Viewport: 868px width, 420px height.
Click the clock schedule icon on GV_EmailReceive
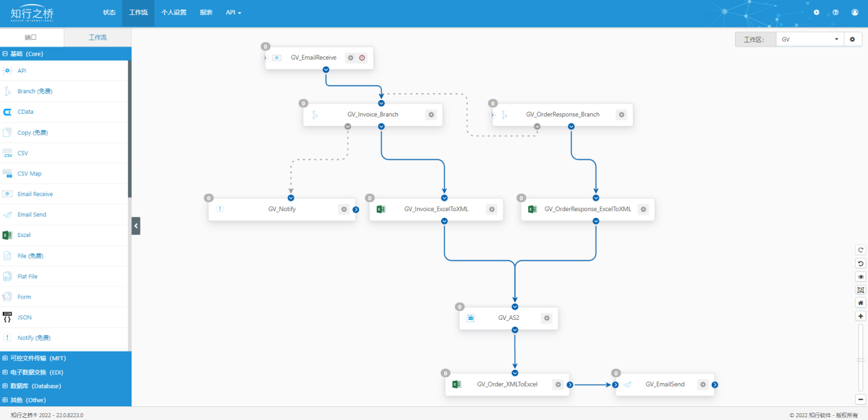(362, 58)
